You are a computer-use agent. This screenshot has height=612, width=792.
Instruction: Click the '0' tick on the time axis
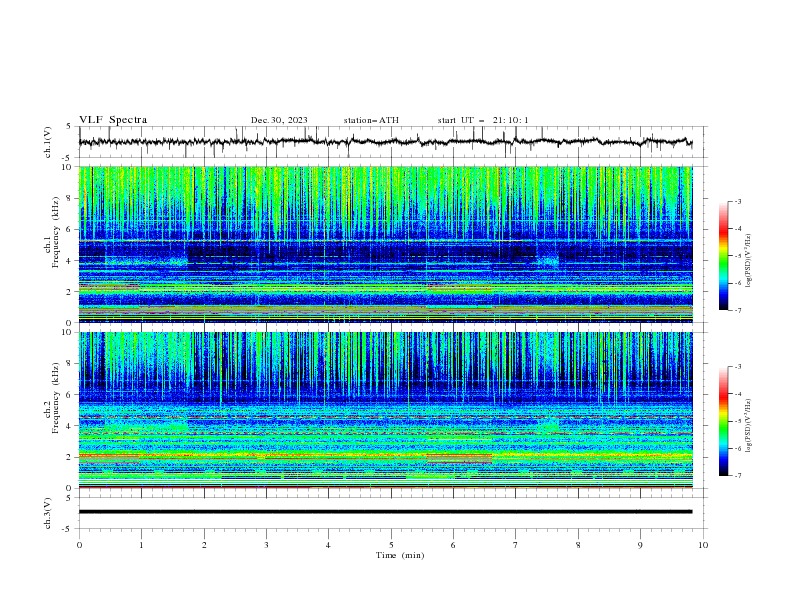coord(79,545)
